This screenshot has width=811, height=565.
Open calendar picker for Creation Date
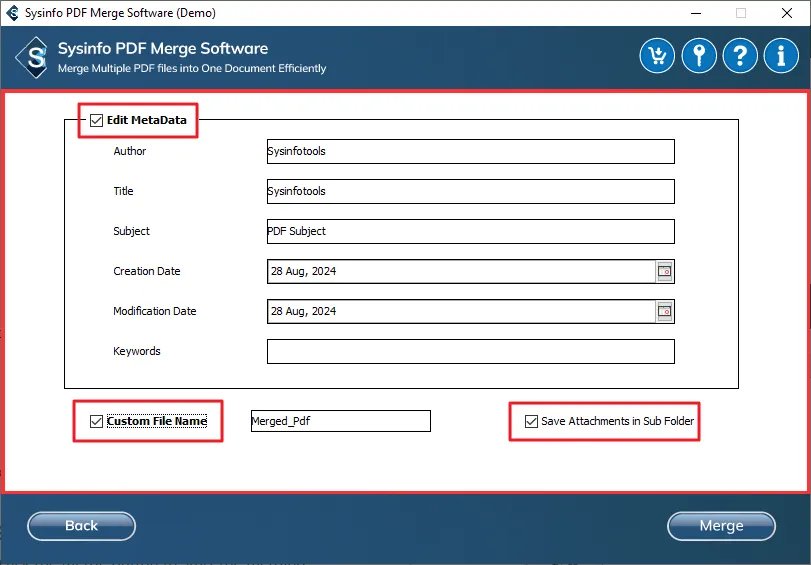(665, 271)
